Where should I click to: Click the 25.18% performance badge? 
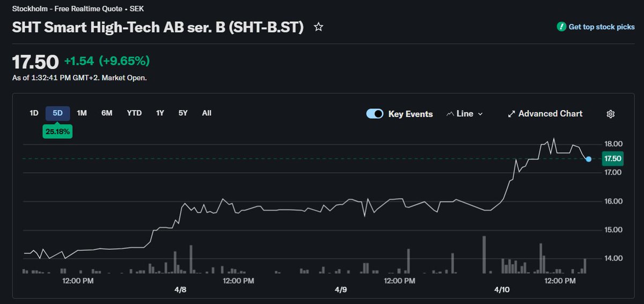[x=57, y=131]
